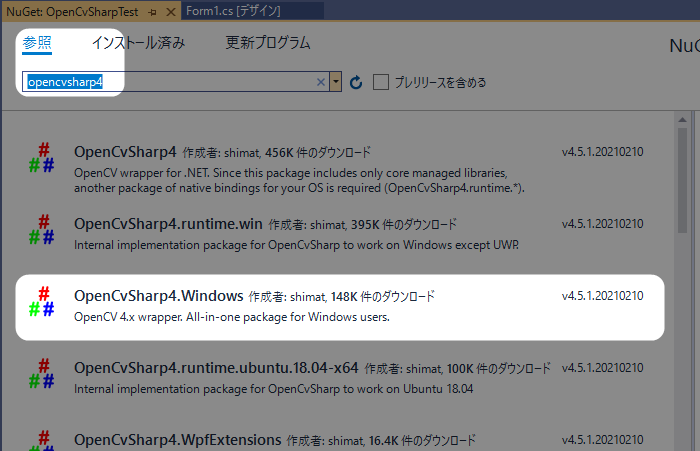Image resolution: width=700 pixels, height=451 pixels.
Task: Click the 'OpenCV 4.x wrapper. All-in-one package' description
Action: (232, 317)
